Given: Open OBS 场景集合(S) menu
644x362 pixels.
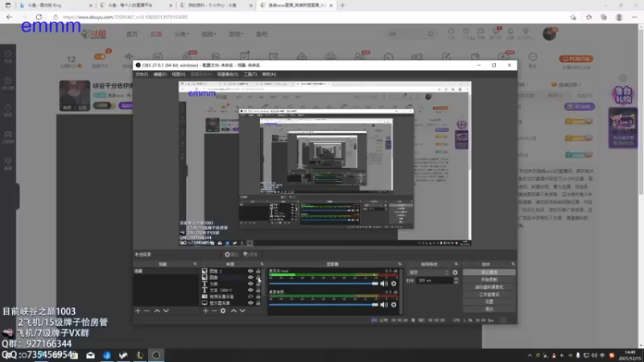Looking at the screenshot, I should (x=228, y=74).
